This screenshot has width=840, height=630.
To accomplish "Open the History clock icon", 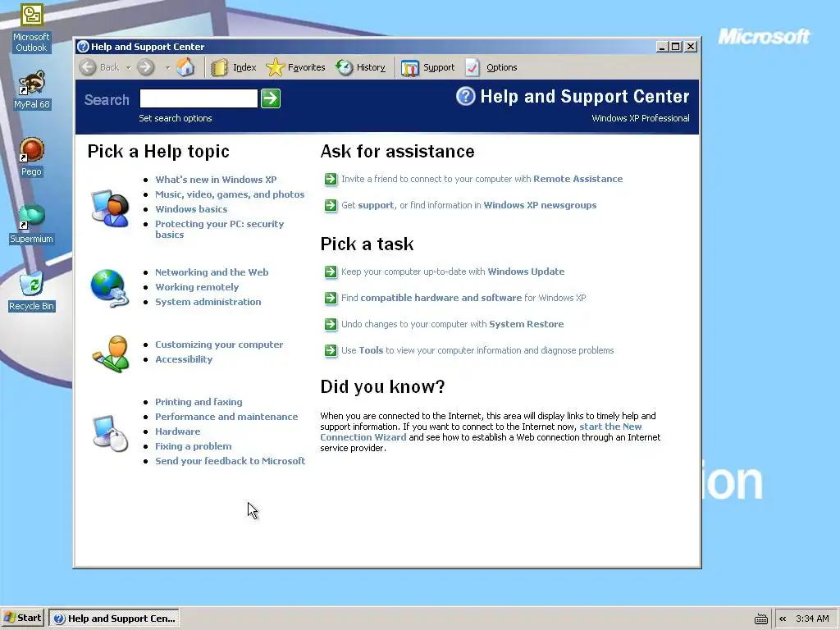I will point(344,67).
